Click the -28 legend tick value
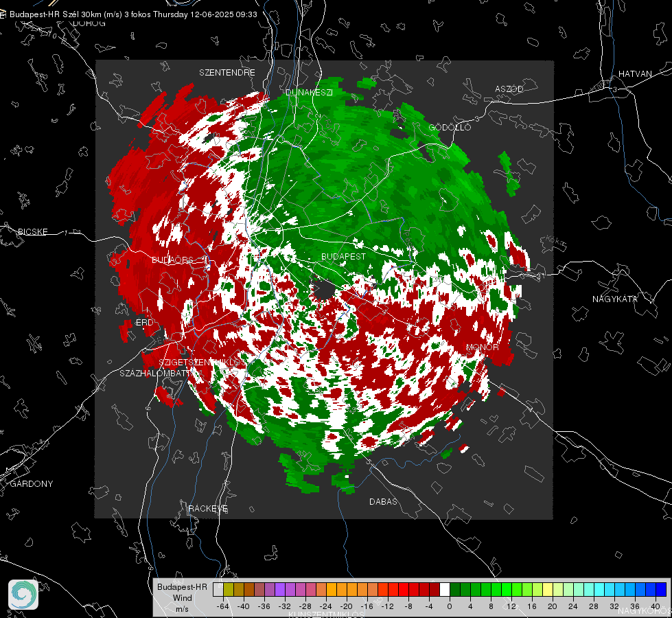Viewport: 672px width, 618px height. click(305, 606)
